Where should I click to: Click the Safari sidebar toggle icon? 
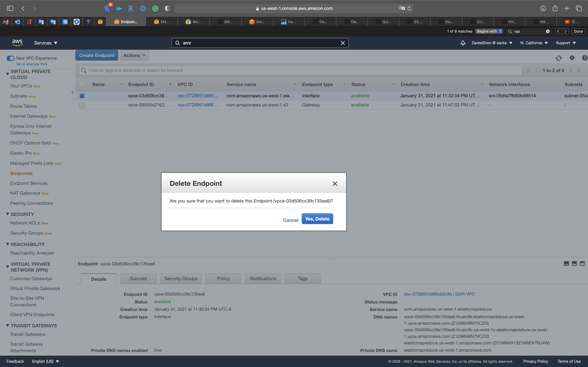coord(10,9)
